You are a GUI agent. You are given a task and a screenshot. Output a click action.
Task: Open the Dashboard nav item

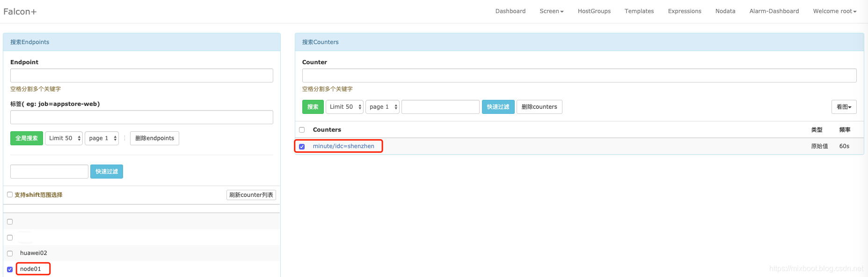click(510, 11)
